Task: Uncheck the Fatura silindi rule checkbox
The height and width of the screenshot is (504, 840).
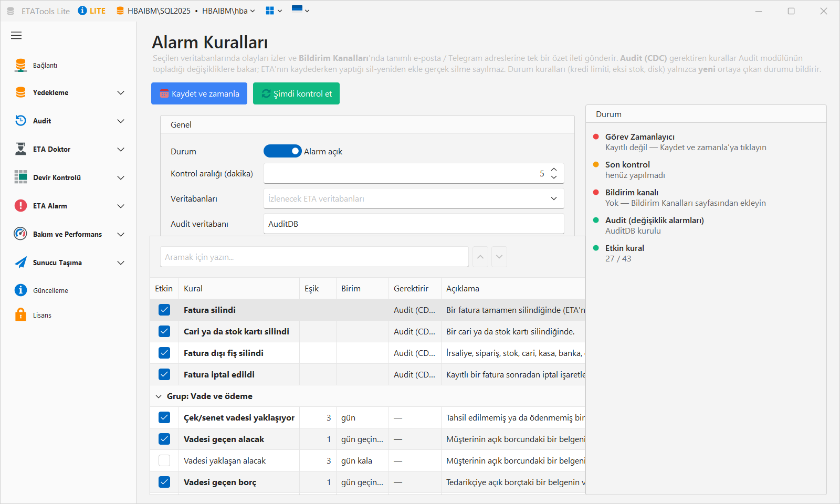Action: (164, 310)
